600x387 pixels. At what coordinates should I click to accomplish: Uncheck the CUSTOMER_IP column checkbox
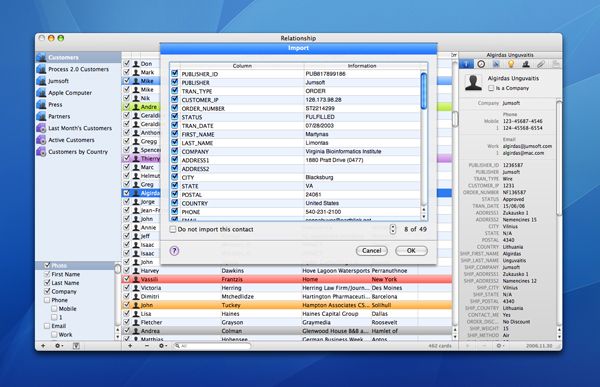point(175,99)
